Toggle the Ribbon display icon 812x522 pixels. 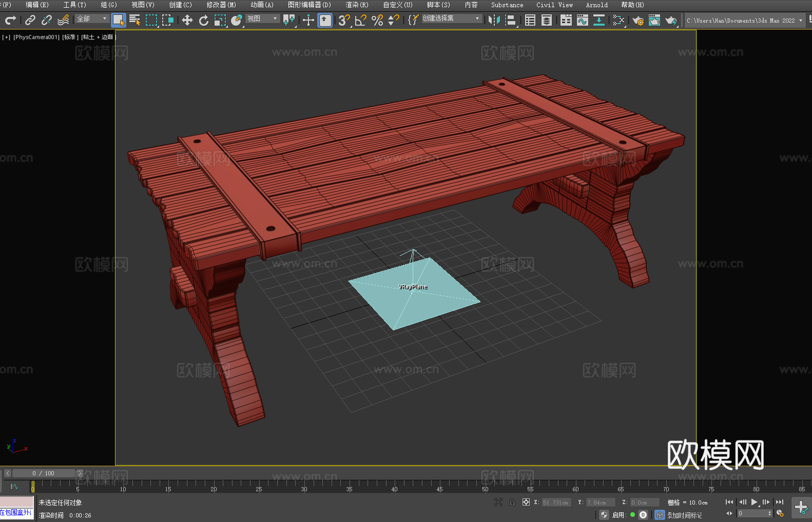pyautogui.click(x=566, y=20)
